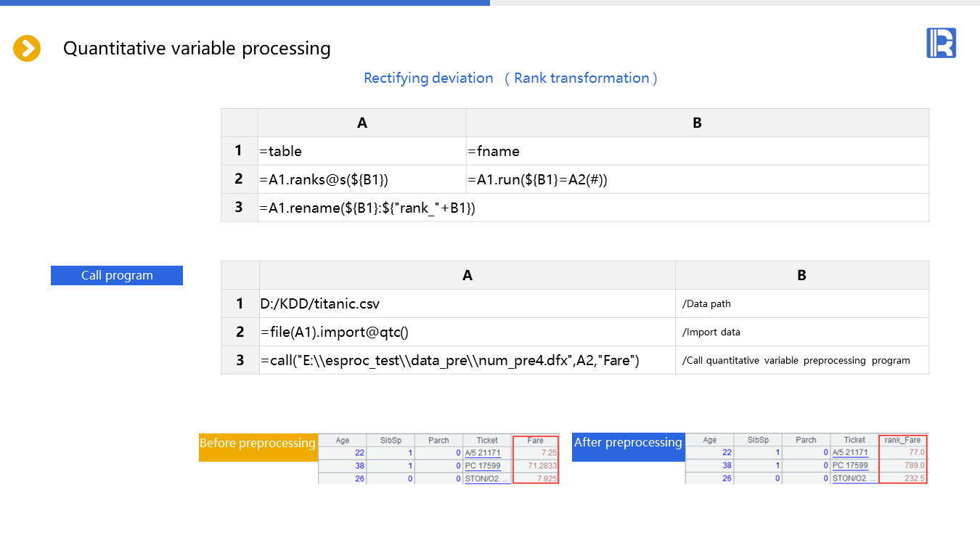Viewport: 980px width, 551px height.
Task: Select the call num_pre4.dfx formula cell
Action: coord(467,360)
